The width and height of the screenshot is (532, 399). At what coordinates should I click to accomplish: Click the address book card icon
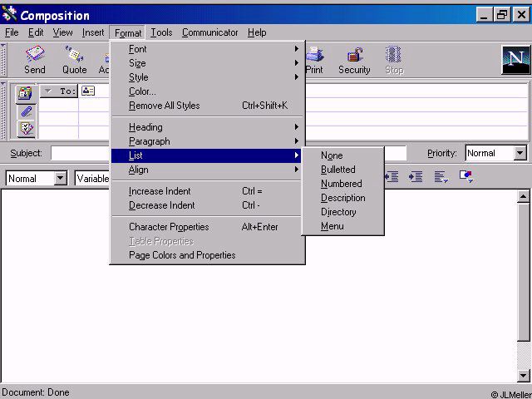tap(88, 91)
